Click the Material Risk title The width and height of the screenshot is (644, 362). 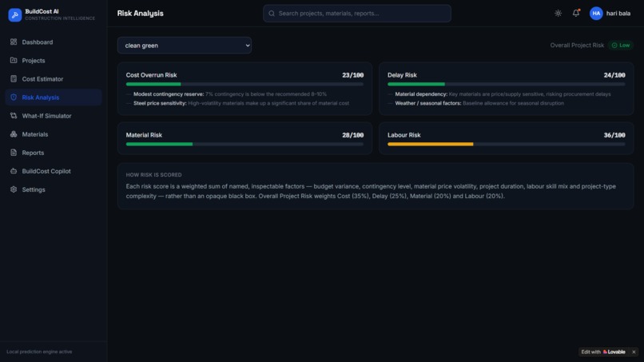coord(144,135)
